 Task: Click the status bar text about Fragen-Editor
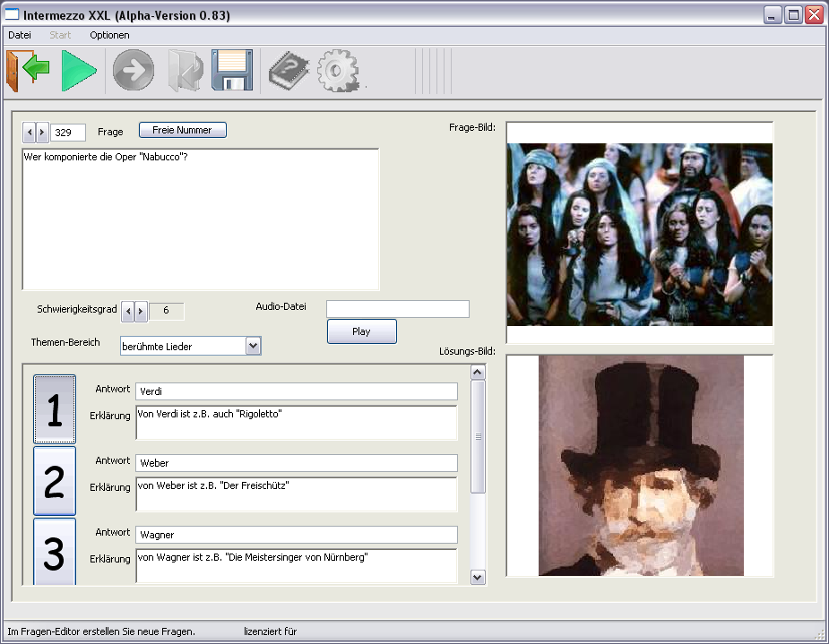pyautogui.click(x=101, y=631)
